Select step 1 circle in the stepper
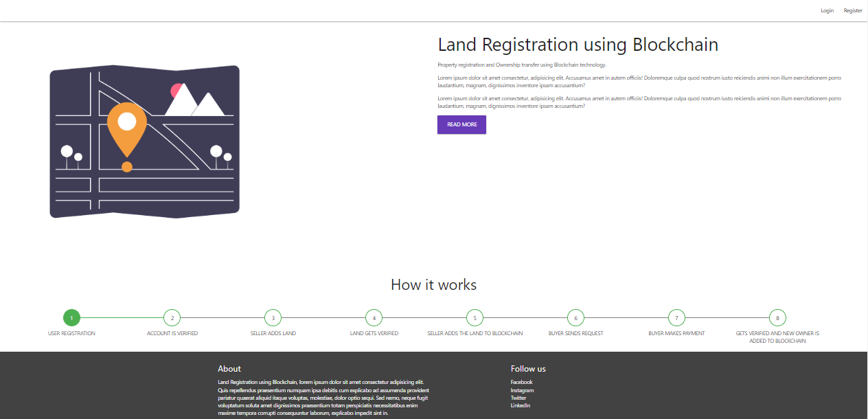The height and width of the screenshot is (419, 868). (x=71, y=317)
